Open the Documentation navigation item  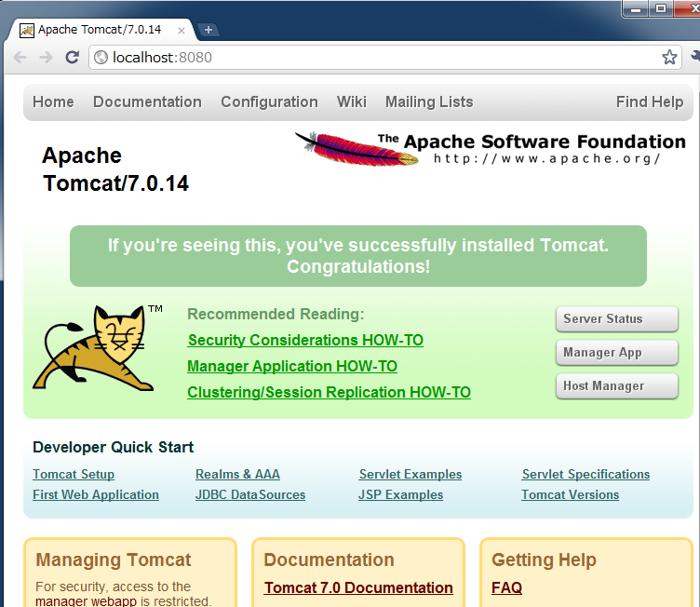(147, 101)
